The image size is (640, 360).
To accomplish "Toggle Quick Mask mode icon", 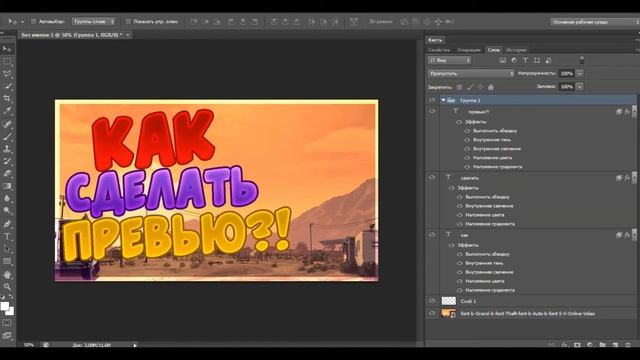I will [x=7, y=322].
